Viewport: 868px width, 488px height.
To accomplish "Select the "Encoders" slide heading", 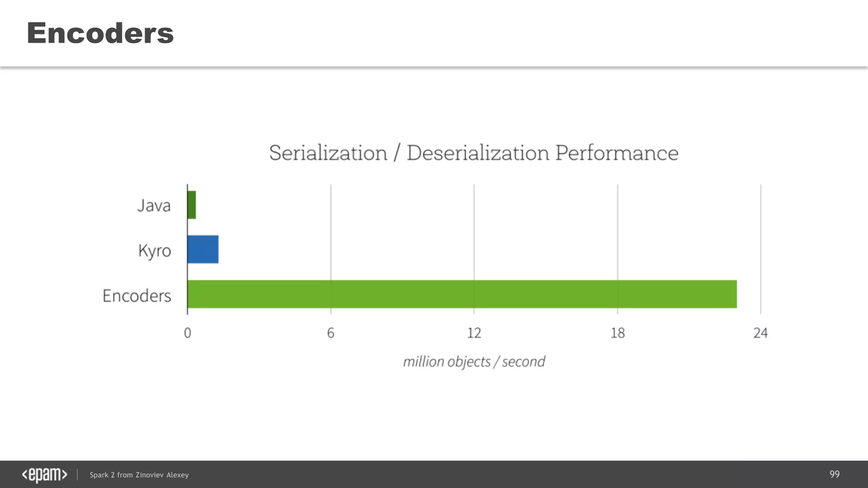I will click(x=100, y=33).
